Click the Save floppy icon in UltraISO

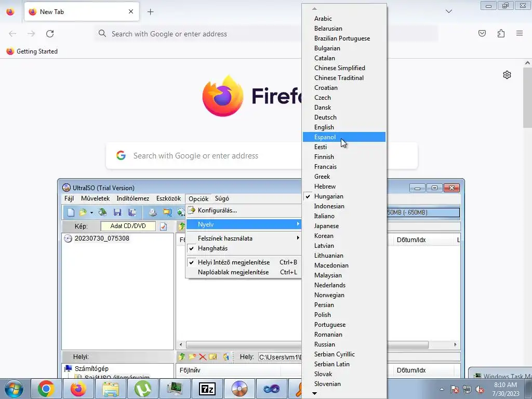pos(117,212)
